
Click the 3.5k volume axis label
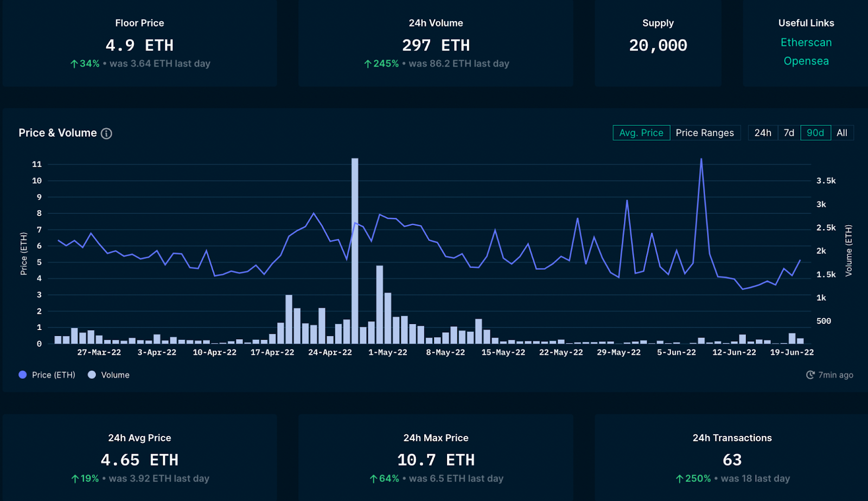pyautogui.click(x=826, y=181)
